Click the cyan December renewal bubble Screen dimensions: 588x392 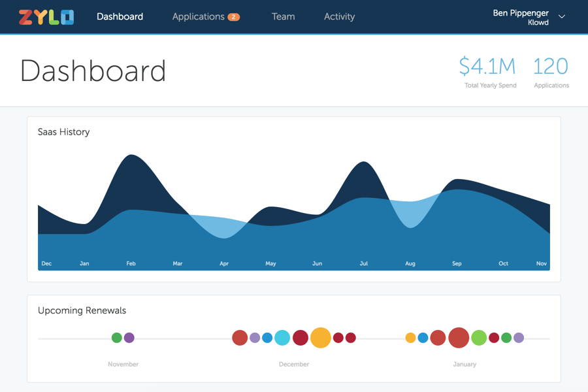click(x=282, y=338)
